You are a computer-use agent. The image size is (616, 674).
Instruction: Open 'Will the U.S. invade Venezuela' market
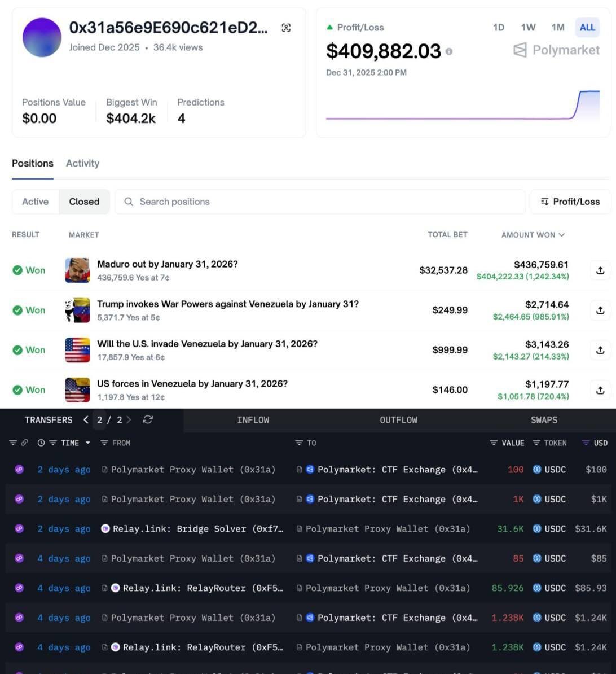(207, 344)
